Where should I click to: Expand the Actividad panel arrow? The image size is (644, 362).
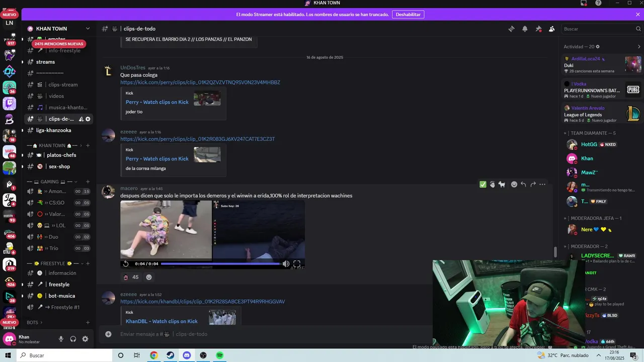[x=639, y=47]
